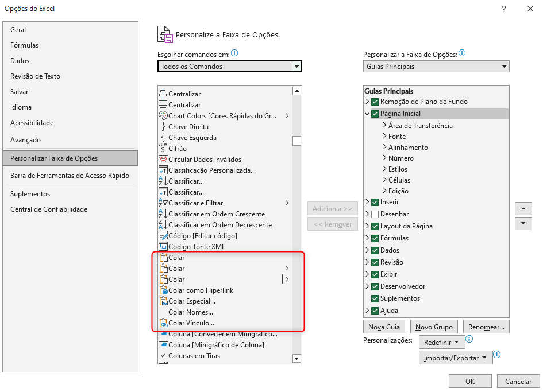
Task: Click the Classificar e Filtrar icon
Action: pyautogui.click(x=163, y=203)
